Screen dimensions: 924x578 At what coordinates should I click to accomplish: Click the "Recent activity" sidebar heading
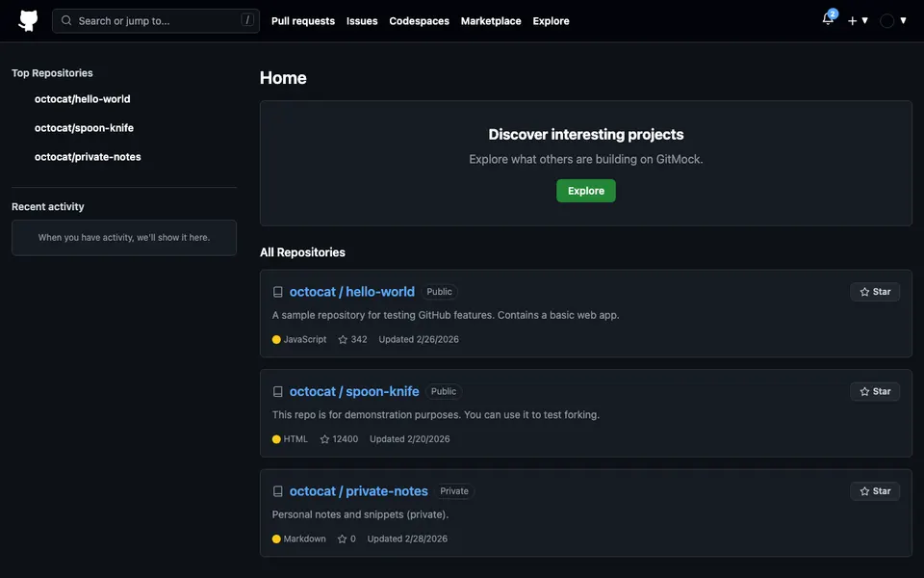tap(48, 207)
